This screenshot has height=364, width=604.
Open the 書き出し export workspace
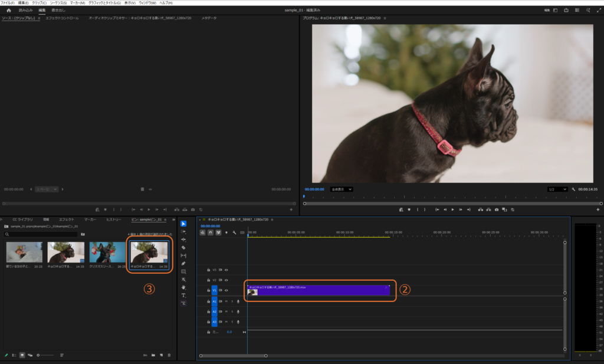point(58,10)
